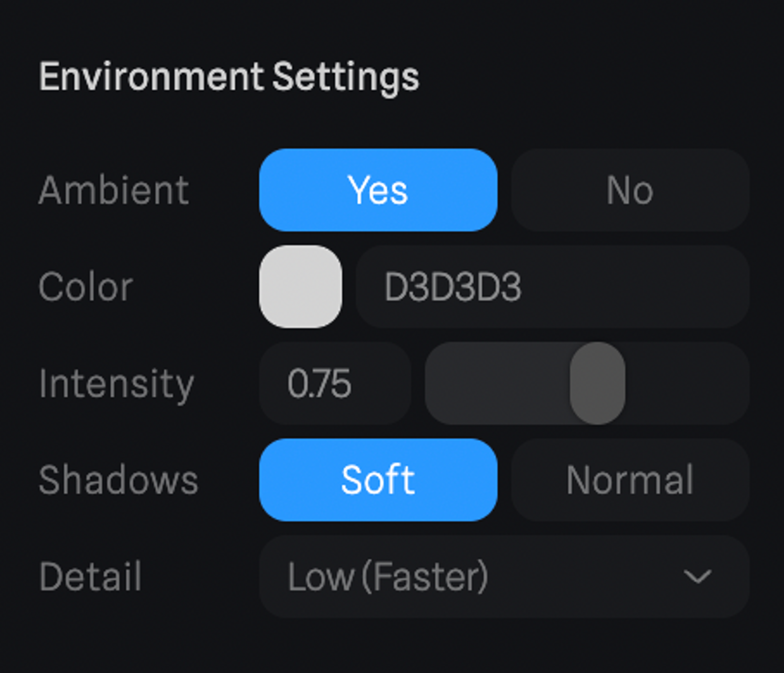Enable Ambient lighting with Yes
The height and width of the screenshot is (673, 784).
click(378, 190)
